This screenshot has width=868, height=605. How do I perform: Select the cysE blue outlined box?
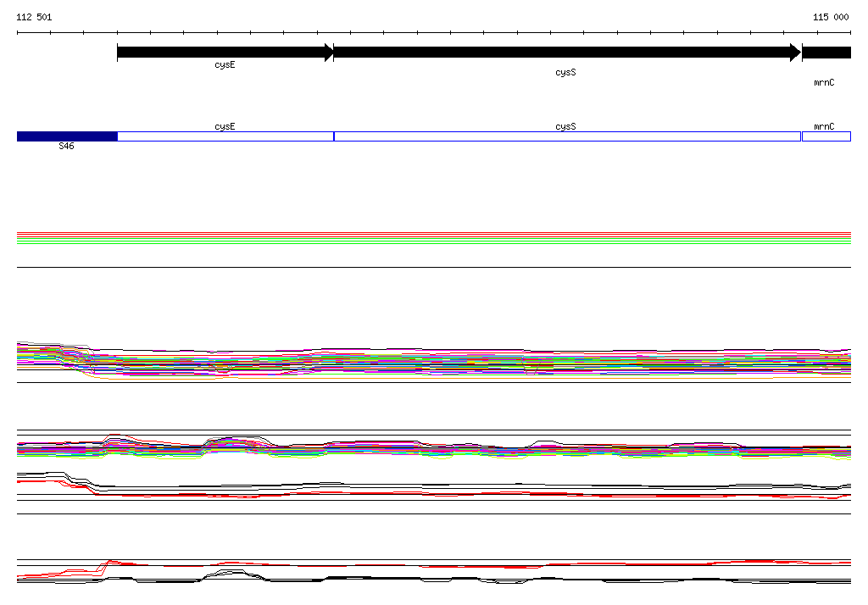(225, 136)
